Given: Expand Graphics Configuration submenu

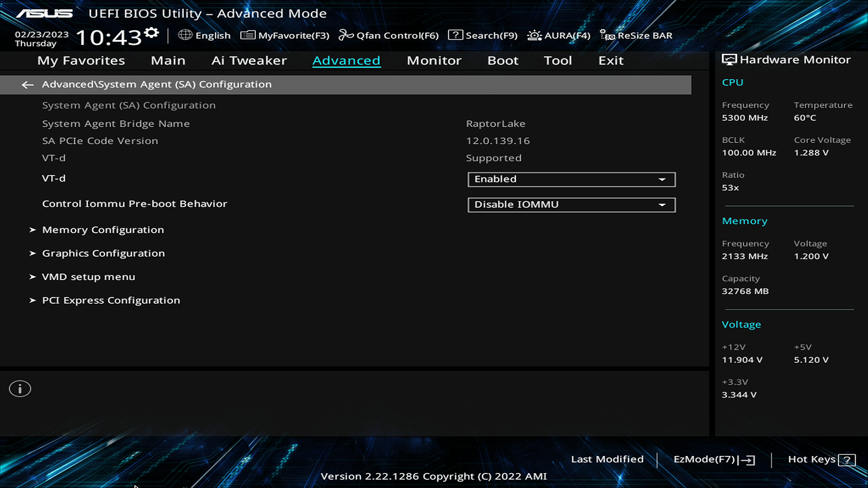Looking at the screenshot, I should (103, 253).
